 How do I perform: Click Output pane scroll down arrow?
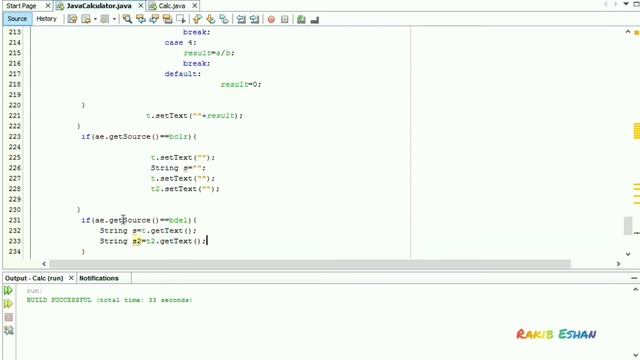636,355
